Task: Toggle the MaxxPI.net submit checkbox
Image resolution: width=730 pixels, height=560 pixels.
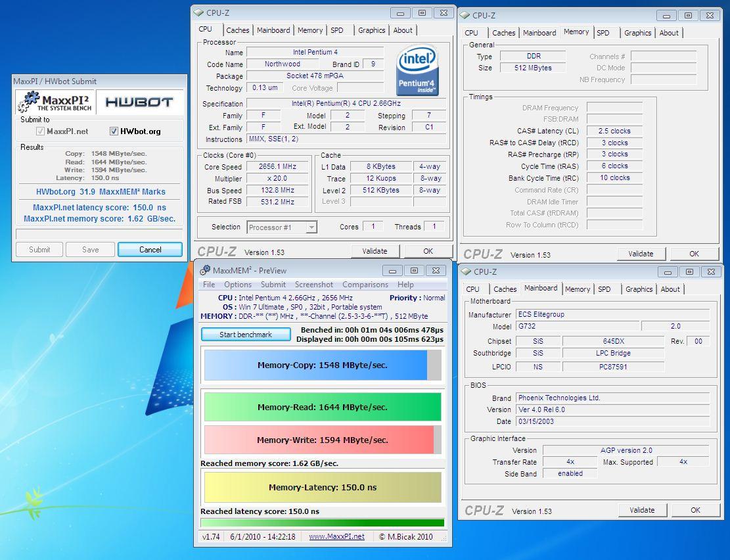Action: pos(41,131)
